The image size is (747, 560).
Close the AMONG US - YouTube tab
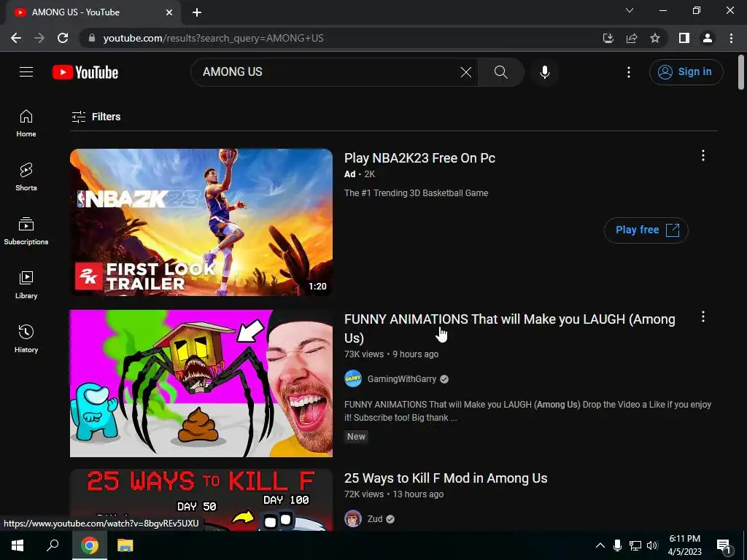169,12
